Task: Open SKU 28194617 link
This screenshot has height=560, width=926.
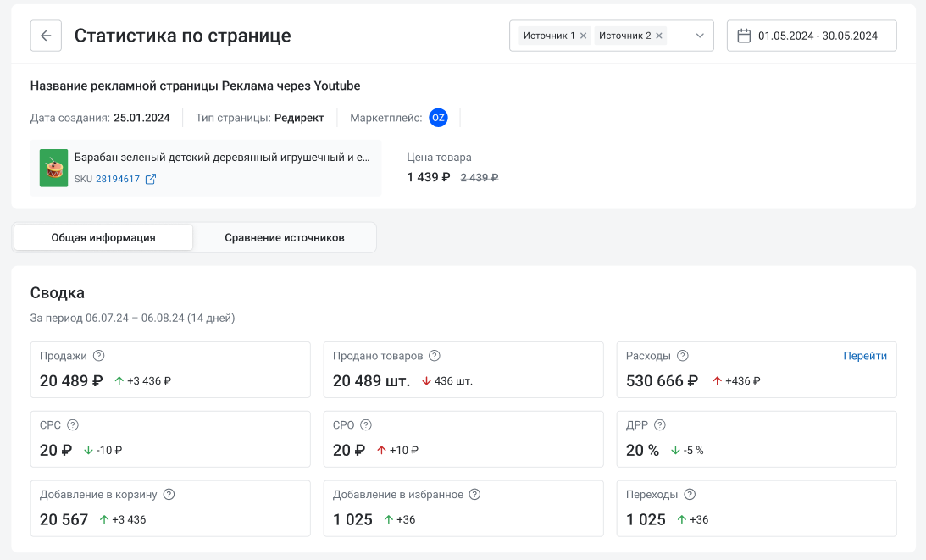Action: 118,179
